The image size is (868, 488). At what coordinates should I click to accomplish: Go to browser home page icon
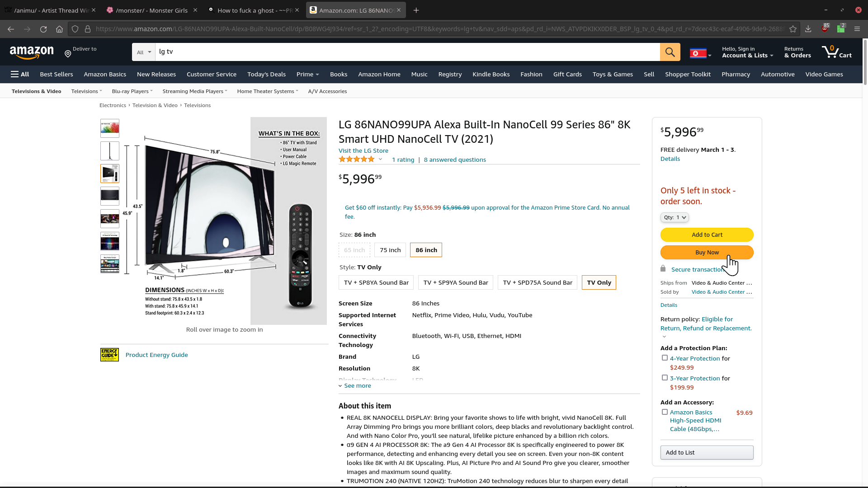pyautogui.click(x=59, y=29)
